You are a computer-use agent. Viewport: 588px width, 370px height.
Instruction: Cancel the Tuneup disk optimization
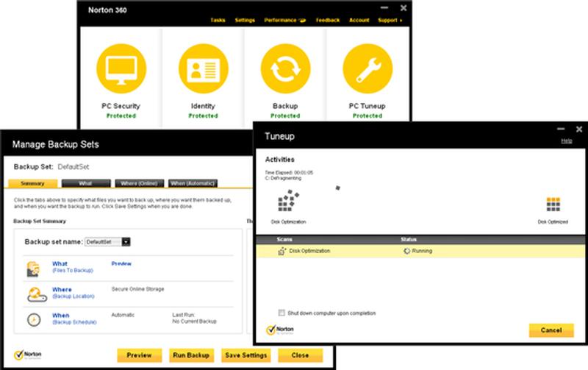pos(551,330)
